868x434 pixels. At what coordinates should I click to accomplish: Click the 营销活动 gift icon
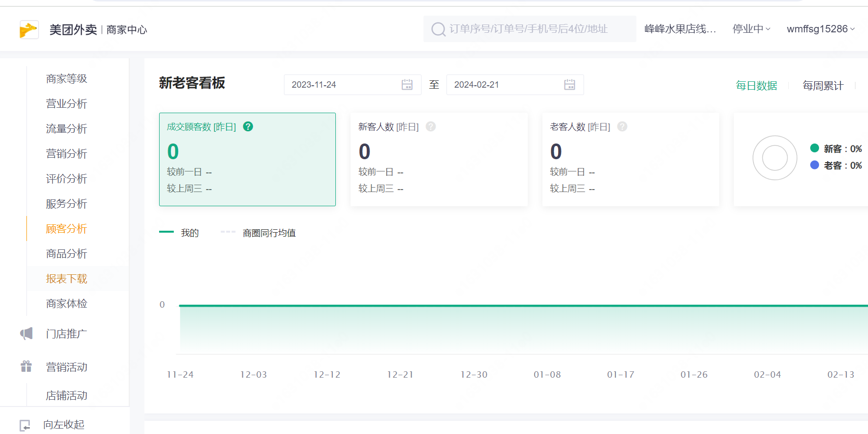pyautogui.click(x=26, y=366)
